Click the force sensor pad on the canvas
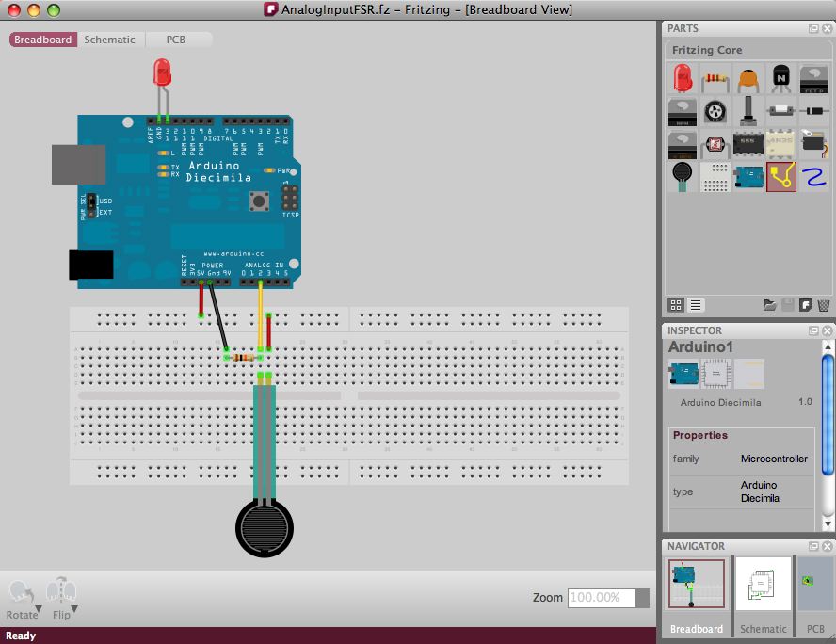This screenshot has height=644, width=836. pyautogui.click(x=264, y=528)
